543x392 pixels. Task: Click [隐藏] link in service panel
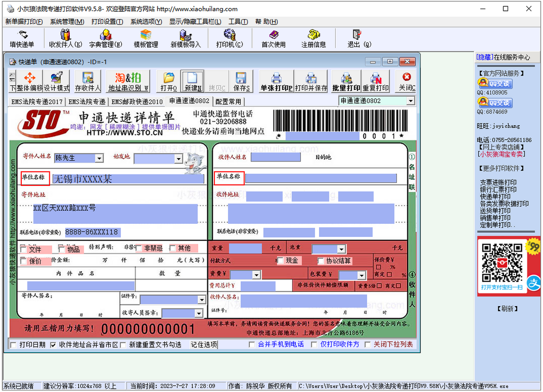click(x=484, y=57)
